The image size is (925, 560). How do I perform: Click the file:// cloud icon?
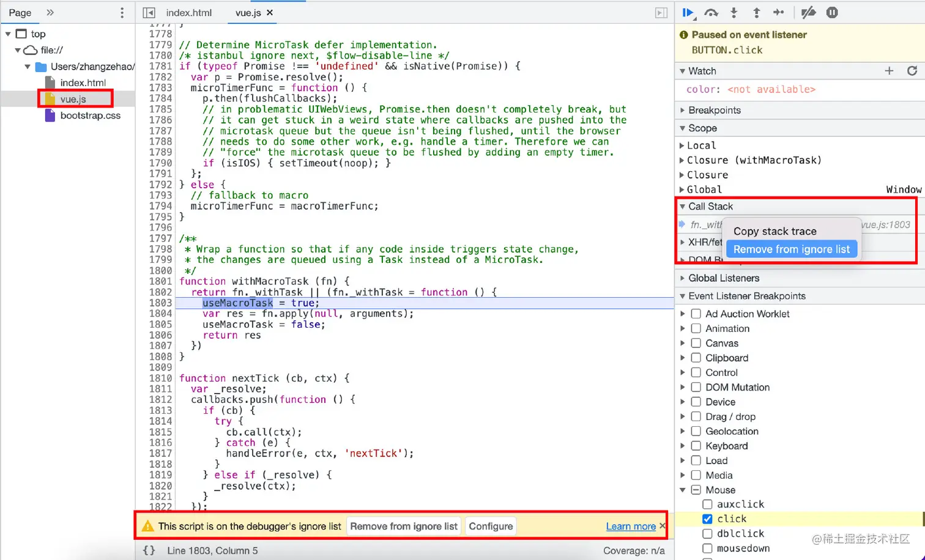[x=31, y=50]
